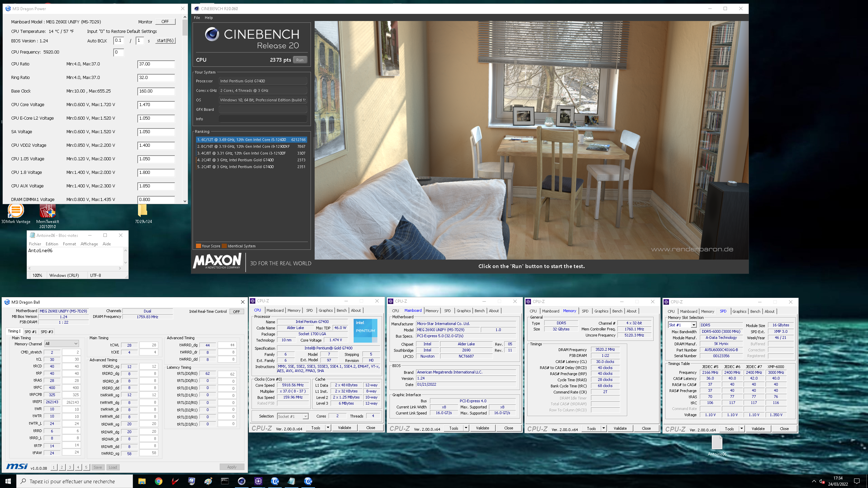Click the computer monitor taskbar icon
868x488 pixels.
pyautogui.click(x=192, y=481)
